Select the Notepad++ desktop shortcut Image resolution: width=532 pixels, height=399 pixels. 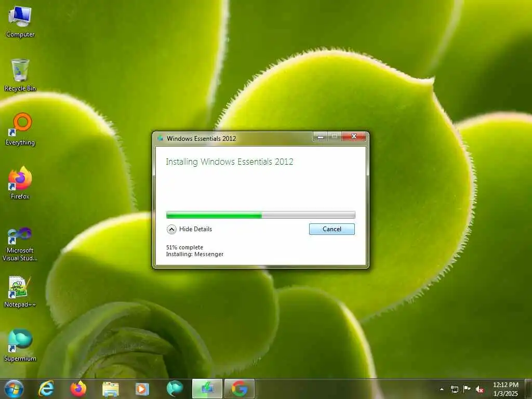[x=20, y=292]
